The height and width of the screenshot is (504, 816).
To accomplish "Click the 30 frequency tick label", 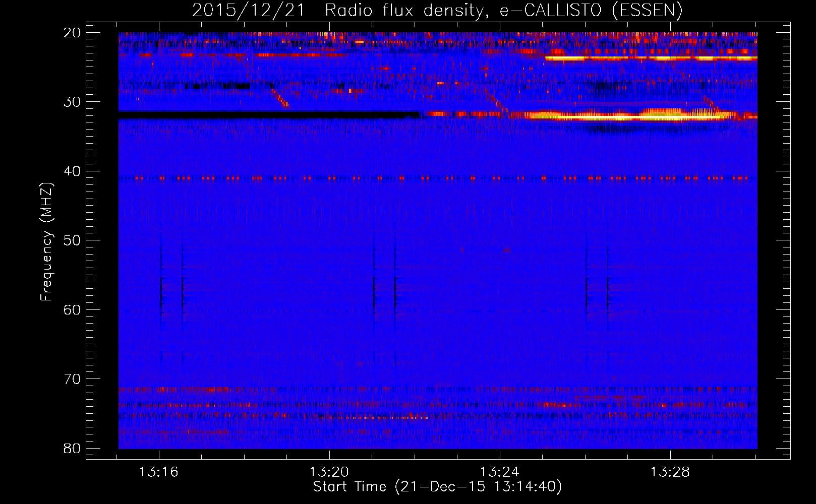I will [x=73, y=102].
